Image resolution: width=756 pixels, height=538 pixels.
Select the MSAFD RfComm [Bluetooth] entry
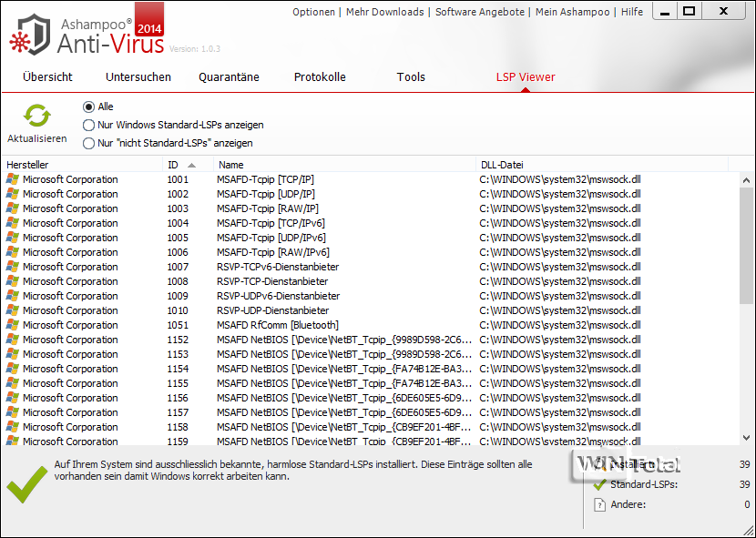tap(278, 325)
